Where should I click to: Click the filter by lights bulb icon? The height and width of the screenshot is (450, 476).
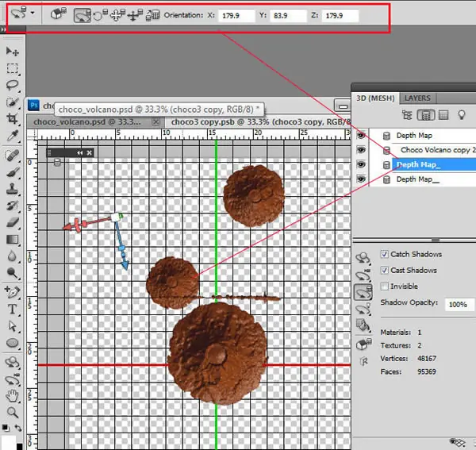pyautogui.click(x=462, y=115)
